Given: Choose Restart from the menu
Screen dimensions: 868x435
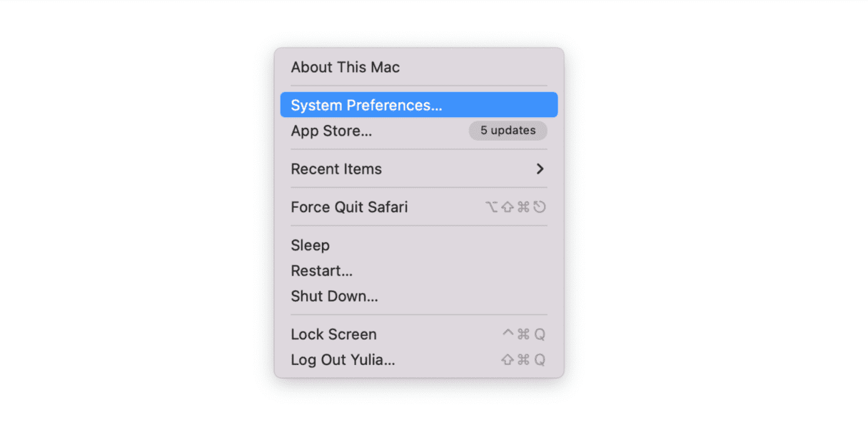Looking at the screenshot, I should pos(322,271).
